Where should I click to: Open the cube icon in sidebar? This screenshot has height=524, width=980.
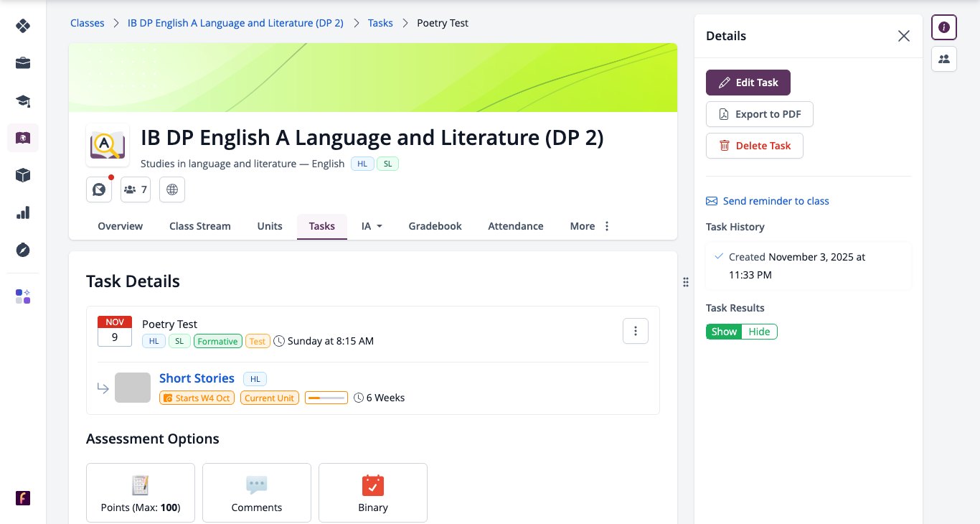(x=23, y=175)
